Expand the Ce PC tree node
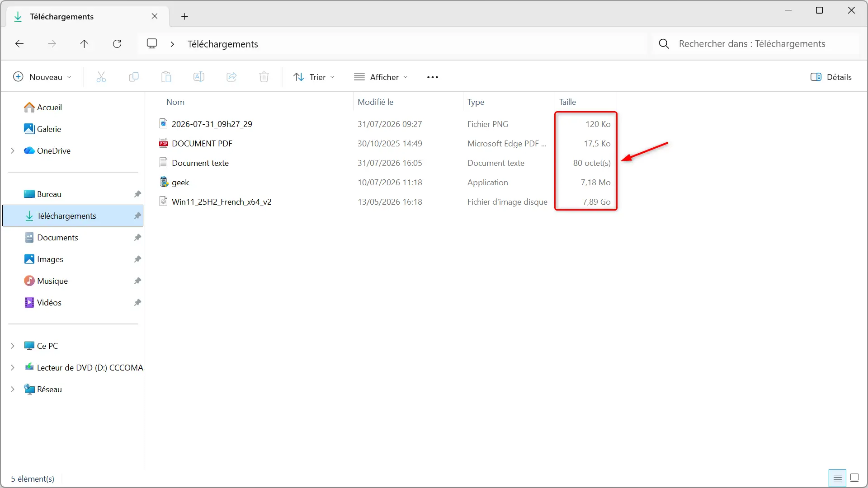Screen dimensions: 868x488 13,346
